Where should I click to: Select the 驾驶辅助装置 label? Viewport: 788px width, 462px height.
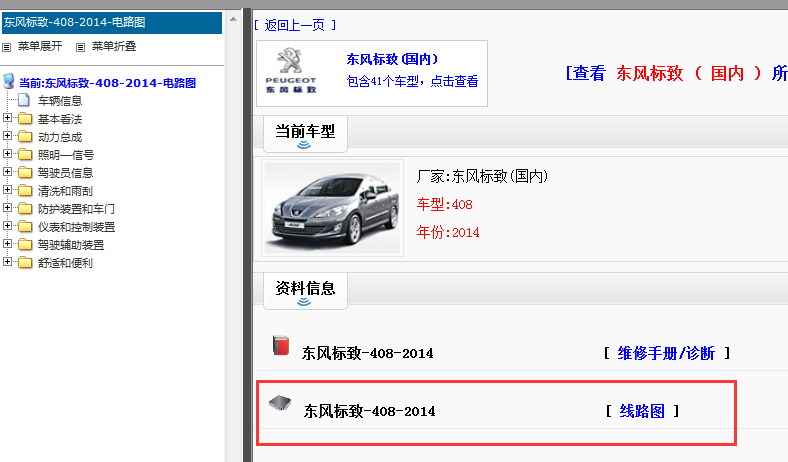(x=71, y=245)
